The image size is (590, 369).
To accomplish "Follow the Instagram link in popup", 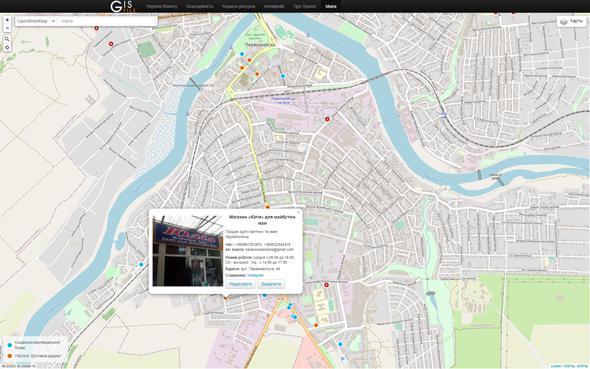I will point(255,275).
